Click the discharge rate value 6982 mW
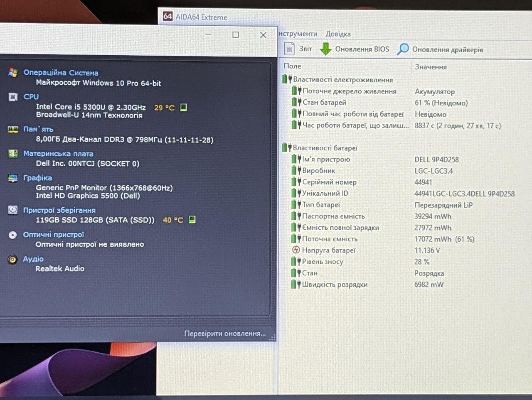The height and width of the screenshot is (400, 532). click(429, 285)
